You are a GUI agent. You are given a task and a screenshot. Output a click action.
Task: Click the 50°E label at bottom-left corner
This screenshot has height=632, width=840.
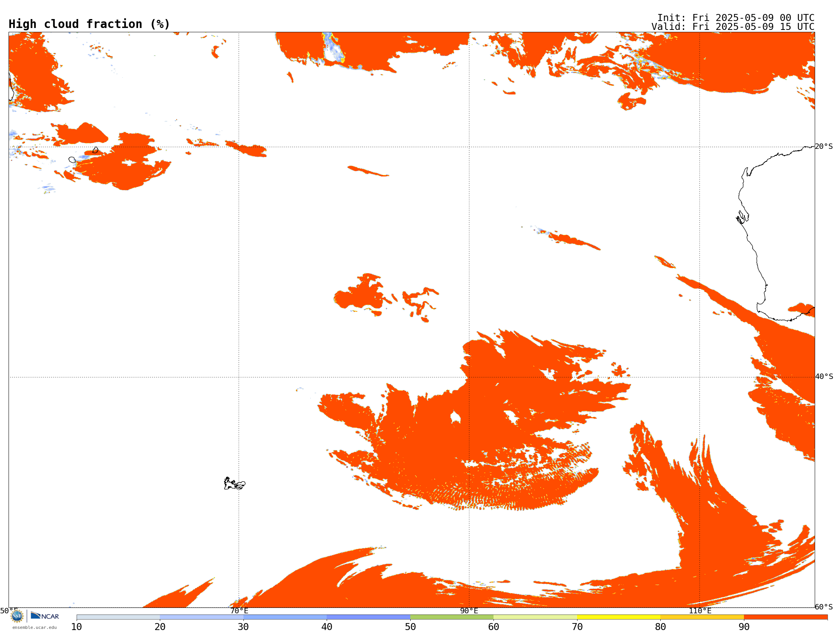pyautogui.click(x=9, y=611)
